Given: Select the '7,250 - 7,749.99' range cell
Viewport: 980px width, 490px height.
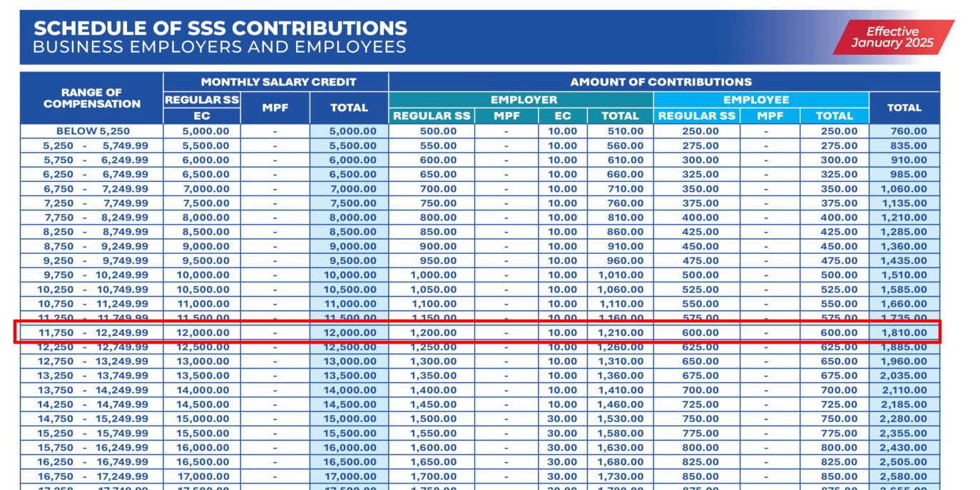Looking at the screenshot, I should pos(92,203).
